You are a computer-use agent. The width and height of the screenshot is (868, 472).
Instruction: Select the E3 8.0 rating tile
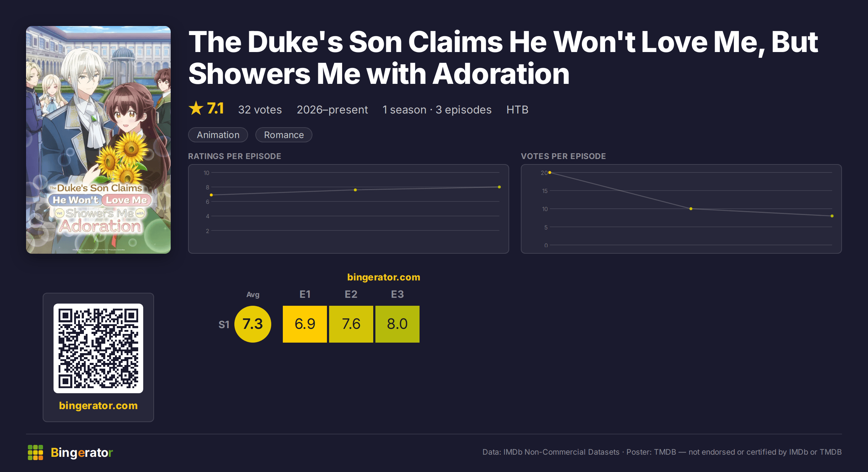pyautogui.click(x=397, y=324)
